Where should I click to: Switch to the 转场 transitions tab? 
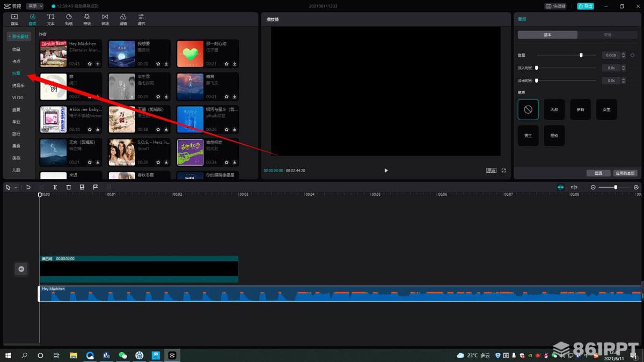point(105,19)
